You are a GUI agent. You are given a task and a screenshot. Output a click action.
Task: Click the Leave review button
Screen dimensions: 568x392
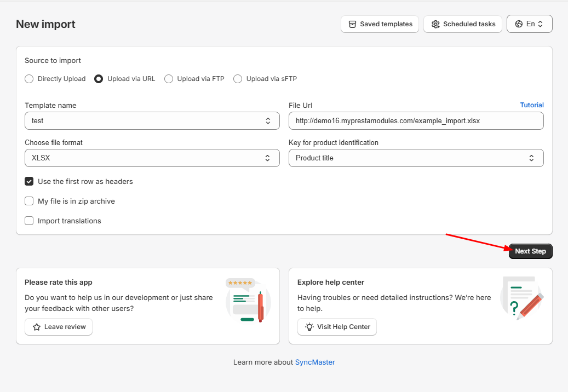tap(59, 327)
